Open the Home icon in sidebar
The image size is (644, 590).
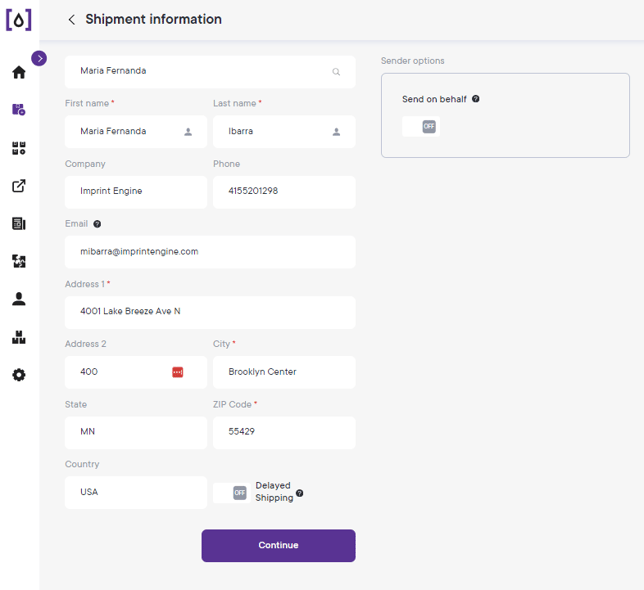(19, 72)
